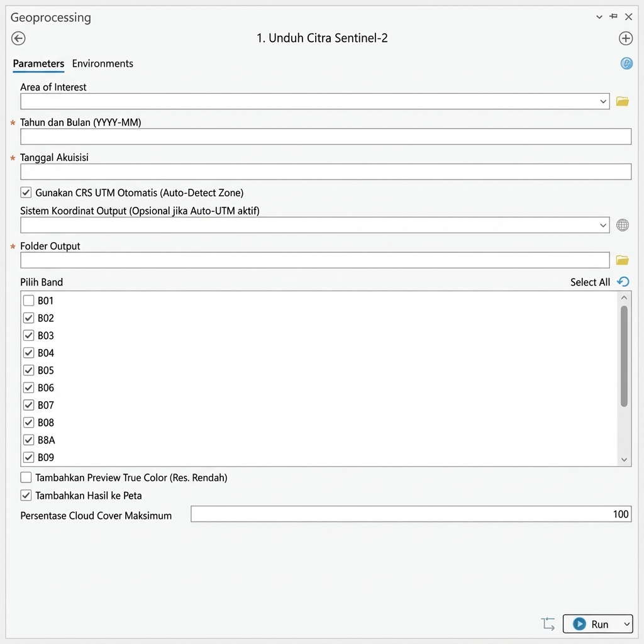The width and height of the screenshot is (644, 644).
Task: Toggle the B05 band checkbox
Action: point(28,370)
